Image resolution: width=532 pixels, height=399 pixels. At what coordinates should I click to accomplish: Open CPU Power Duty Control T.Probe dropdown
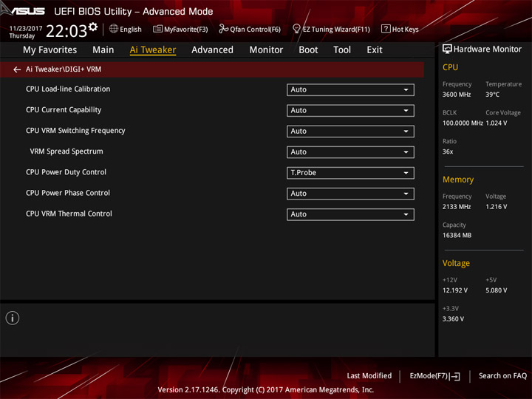coord(350,173)
